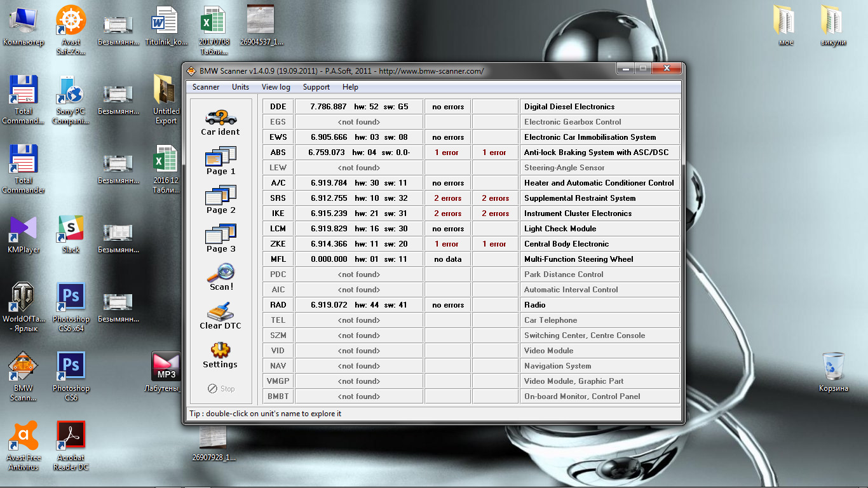Click the Car ident icon
This screenshot has height=488, width=868.
tap(220, 122)
